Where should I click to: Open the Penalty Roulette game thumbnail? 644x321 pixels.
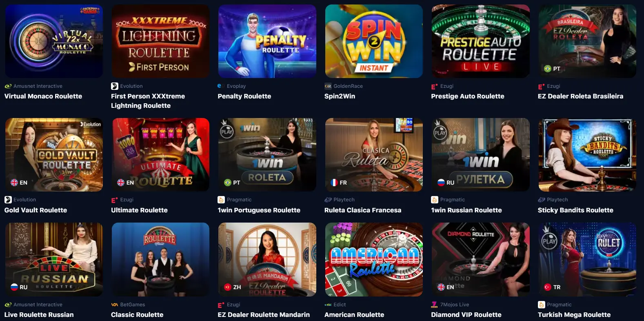click(x=267, y=41)
